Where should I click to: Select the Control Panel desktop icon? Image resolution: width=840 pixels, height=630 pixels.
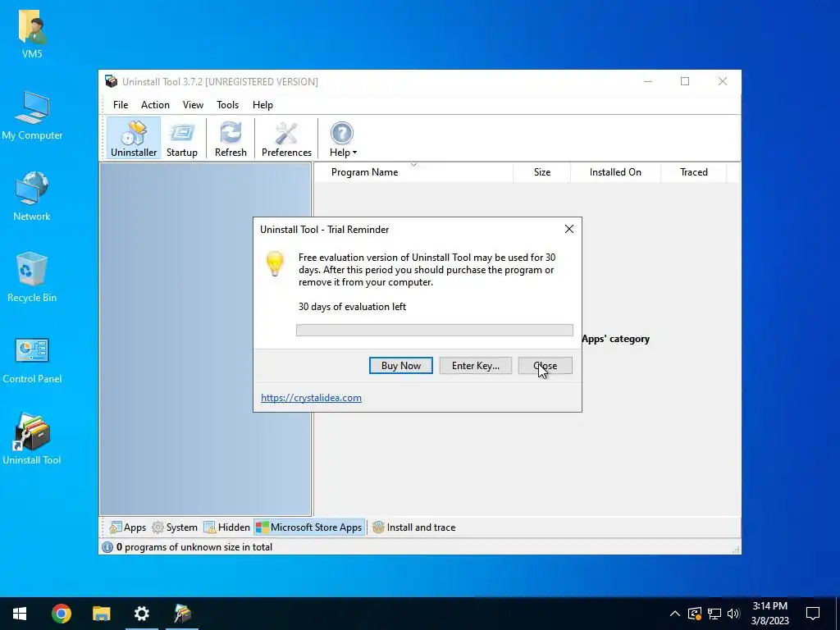pos(32,361)
